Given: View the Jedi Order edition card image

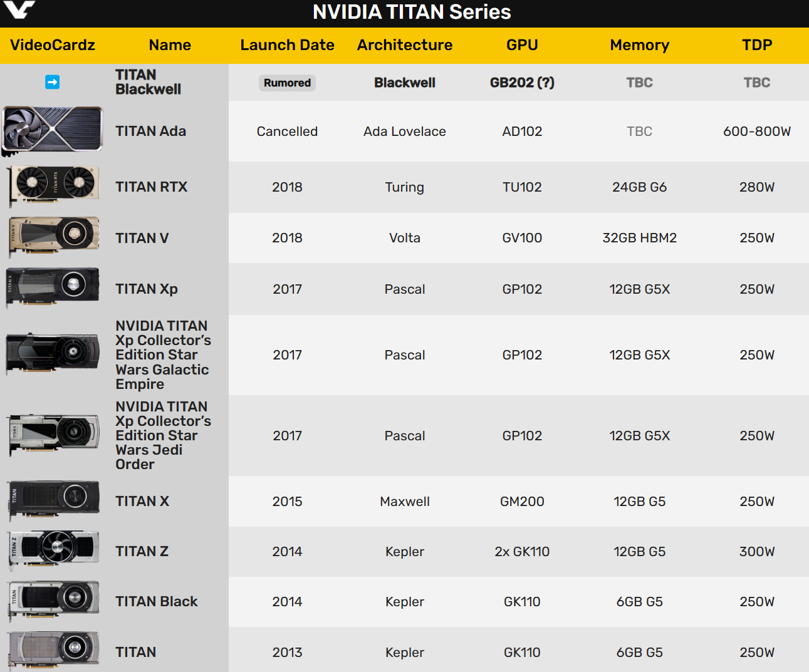Looking at the screenshot, I should (x=54, y=435).
